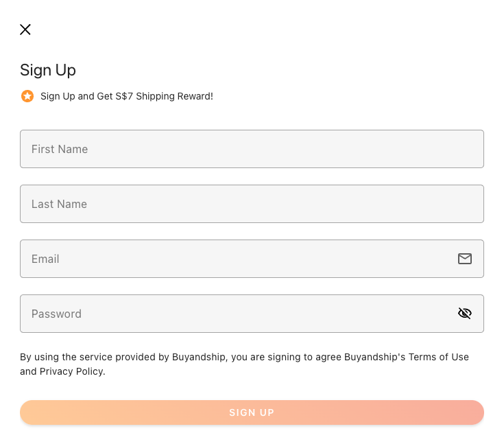Click the envelope icon in Email field
504x431 pixels.
click(465, 259)
